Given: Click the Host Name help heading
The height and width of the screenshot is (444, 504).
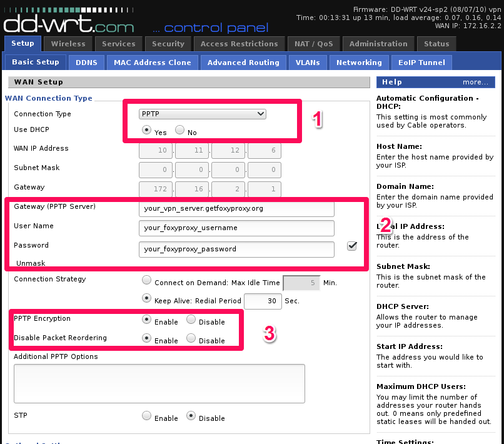Looking at the screenshot, I should (399, 146).
